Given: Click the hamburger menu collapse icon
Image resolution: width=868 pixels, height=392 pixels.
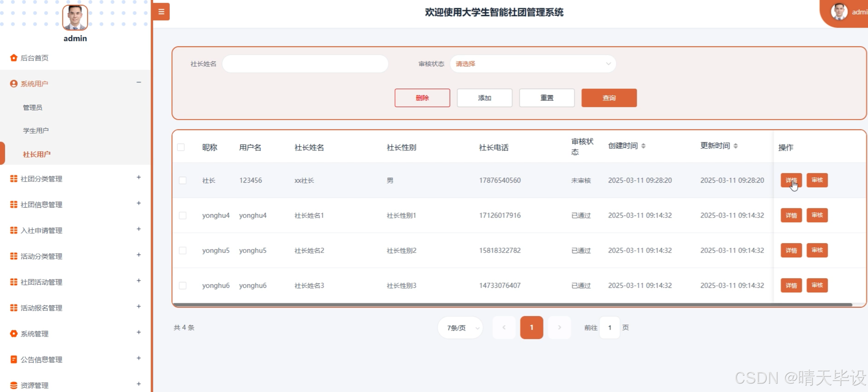Looking at the screenshot, I should [x=161, y=12].
